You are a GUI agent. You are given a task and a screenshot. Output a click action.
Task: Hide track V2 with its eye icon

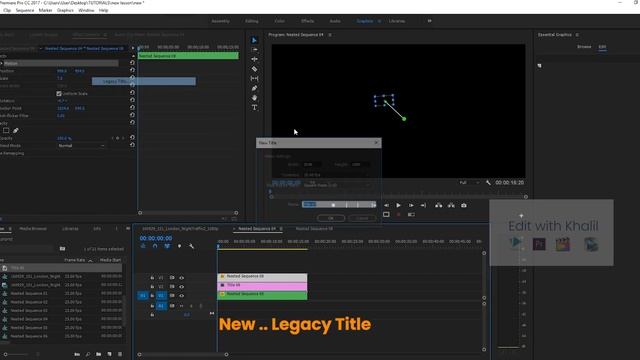coord(182,287)
